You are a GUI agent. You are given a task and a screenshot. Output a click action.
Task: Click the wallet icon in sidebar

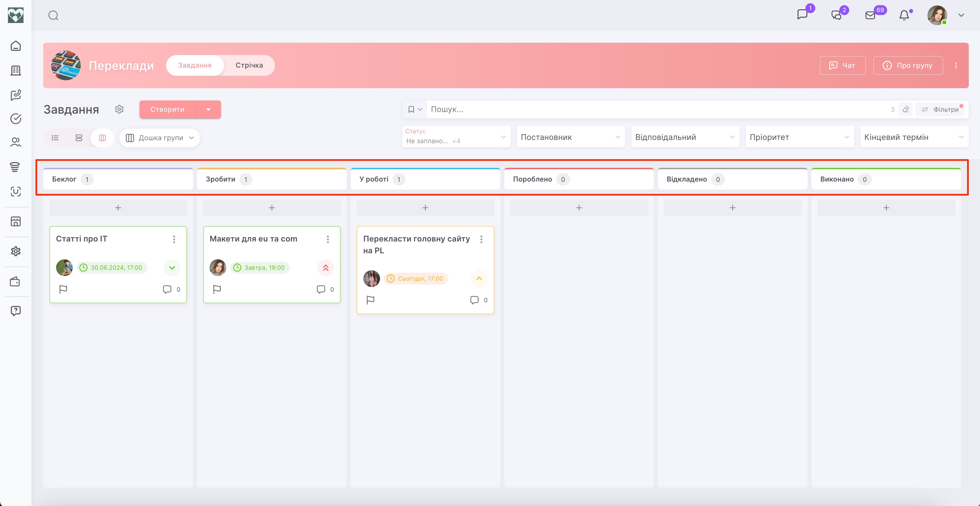click(x=15, y=282)
